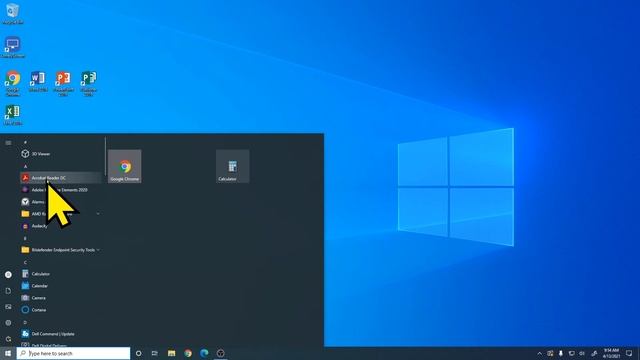
Task: Open File Explorer from taskbar
Action: (x=171, y=353)
